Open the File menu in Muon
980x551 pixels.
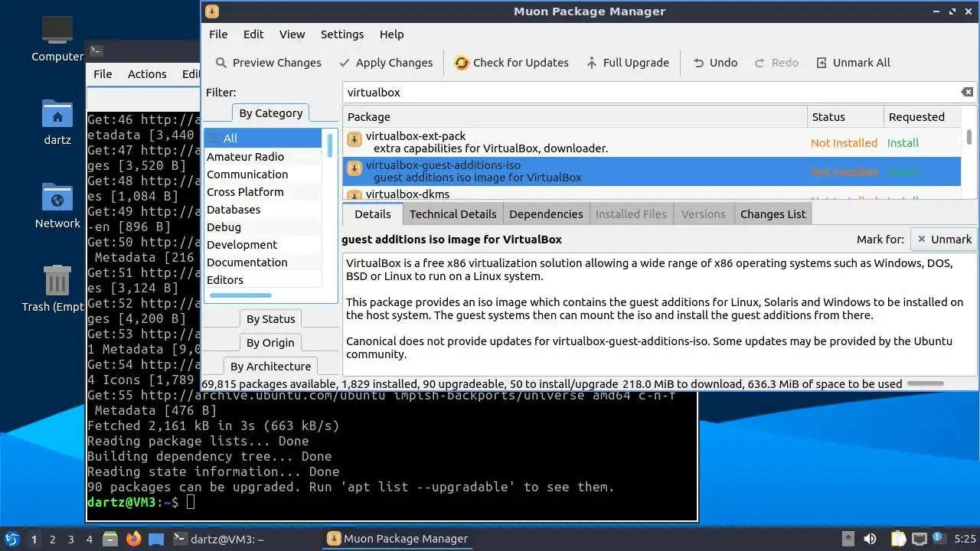218,34
